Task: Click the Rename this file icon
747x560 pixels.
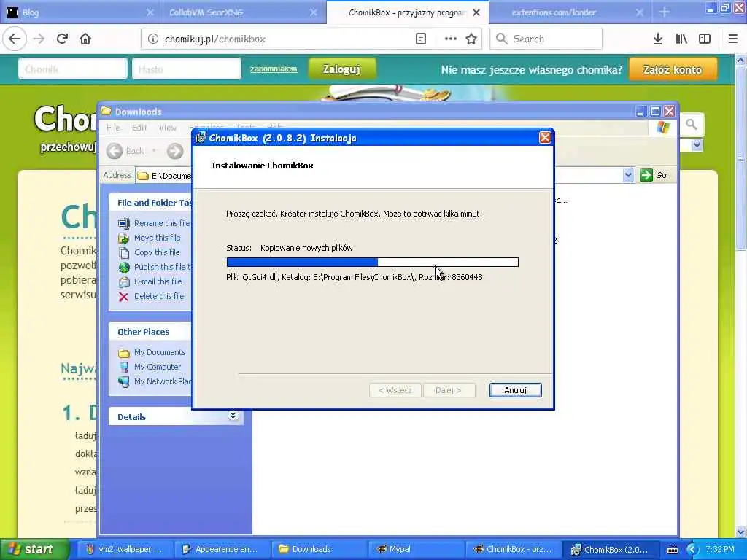Action: pyautogui.click(x=124, y=223)
